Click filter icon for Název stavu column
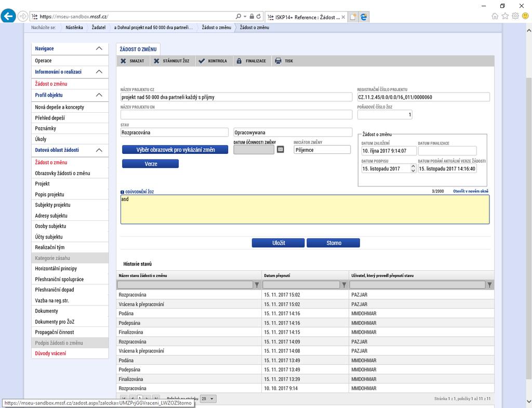The width and height of the screenshot is (532, 408). (x=257, y=285)
